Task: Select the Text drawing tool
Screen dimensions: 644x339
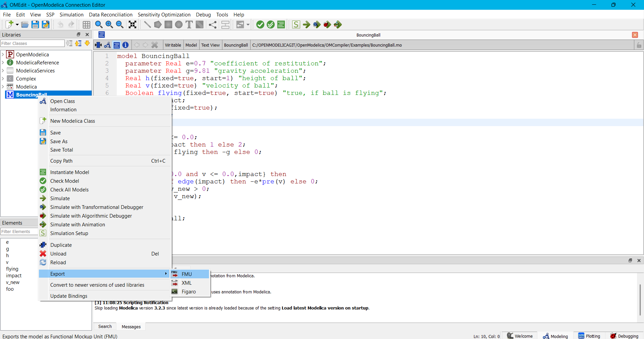Action: click(x=189, y=24)
